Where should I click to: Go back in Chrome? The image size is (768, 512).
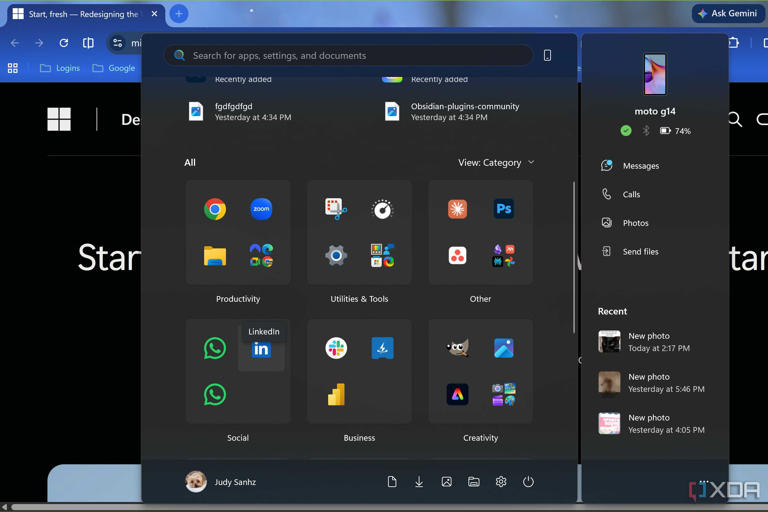tap(15, 43)
